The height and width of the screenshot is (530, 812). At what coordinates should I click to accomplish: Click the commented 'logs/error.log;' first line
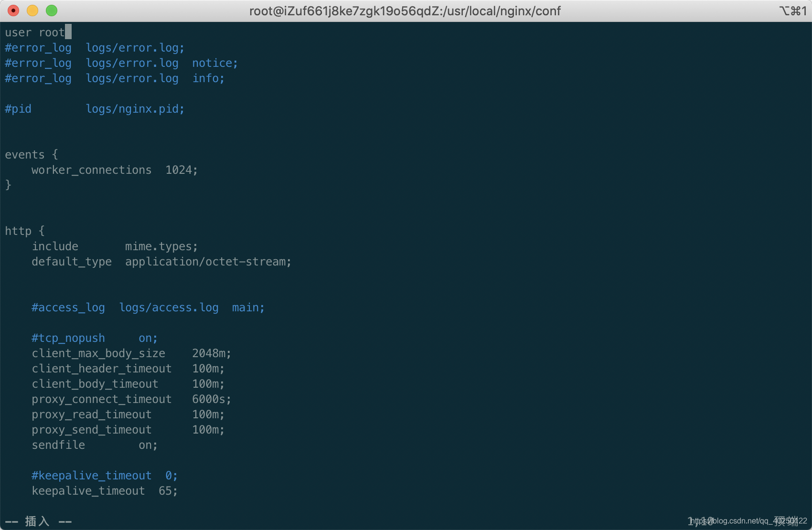tap(135, 48)
